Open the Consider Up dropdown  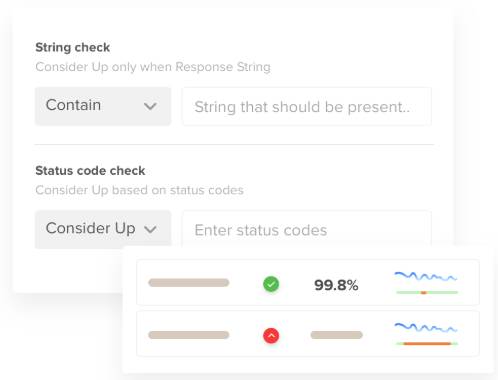coord(103,229)
